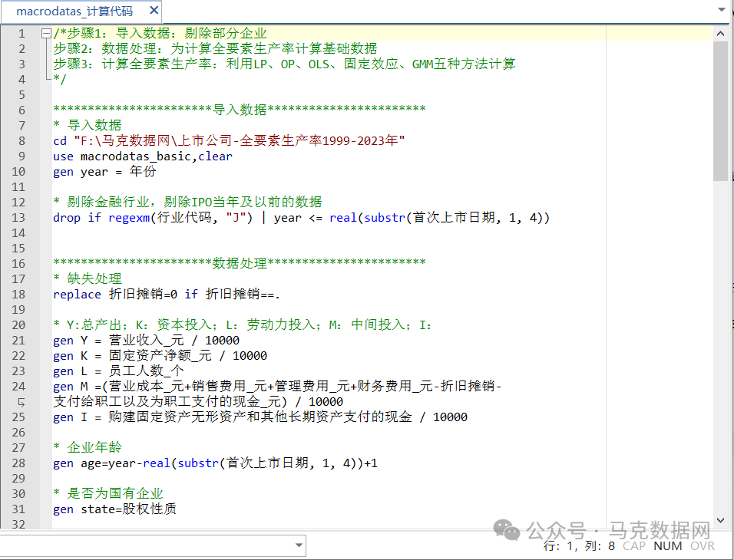Viewport: 734px width, 560px height.
Task: Click the 'replace 折旧摊销=0' line
Action: tap(167, 295)
